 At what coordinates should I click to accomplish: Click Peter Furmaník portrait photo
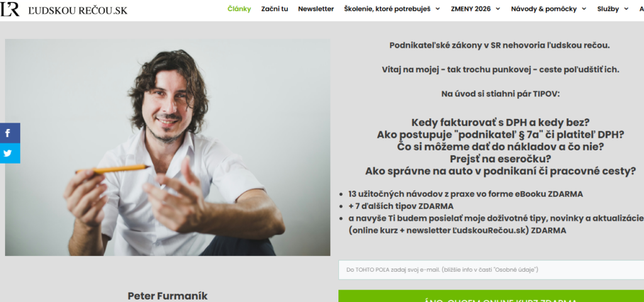pyautogui.click(x=167, y=147)
